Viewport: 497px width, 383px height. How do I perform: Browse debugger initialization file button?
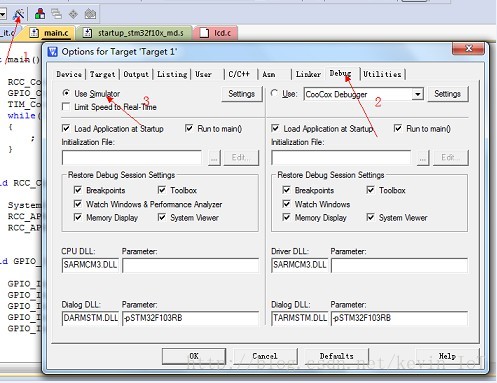point(423,158)
